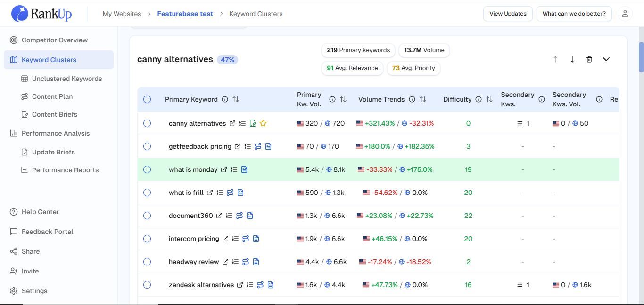Click the document icon in the what is monday row
This screenshot has width=644, height=305.
[x=244, y=169]
